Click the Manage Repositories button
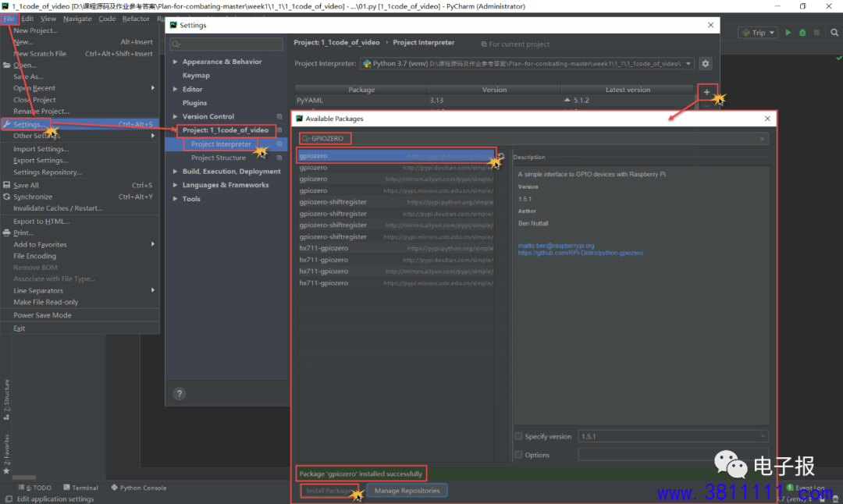The height and width of the screenshot is (504, 843). (x=407, y=491)
